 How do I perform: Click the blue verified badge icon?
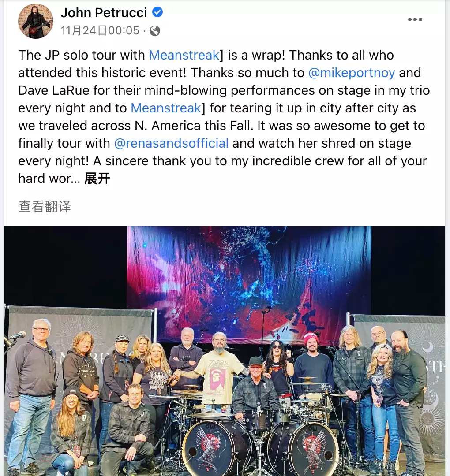(x=157, y=12)
